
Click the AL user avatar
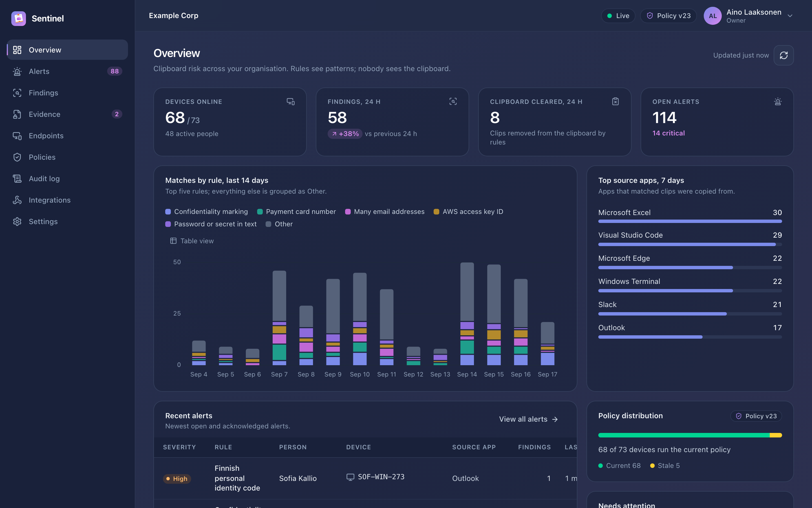coord(713,16)
